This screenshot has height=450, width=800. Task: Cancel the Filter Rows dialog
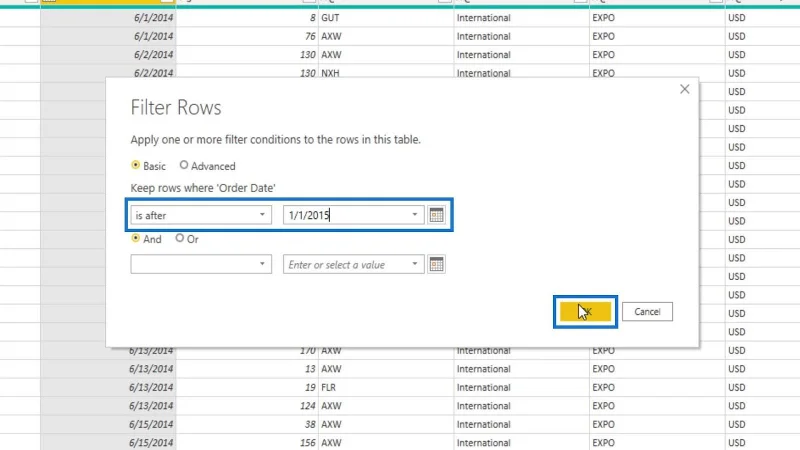pos(647,312)
